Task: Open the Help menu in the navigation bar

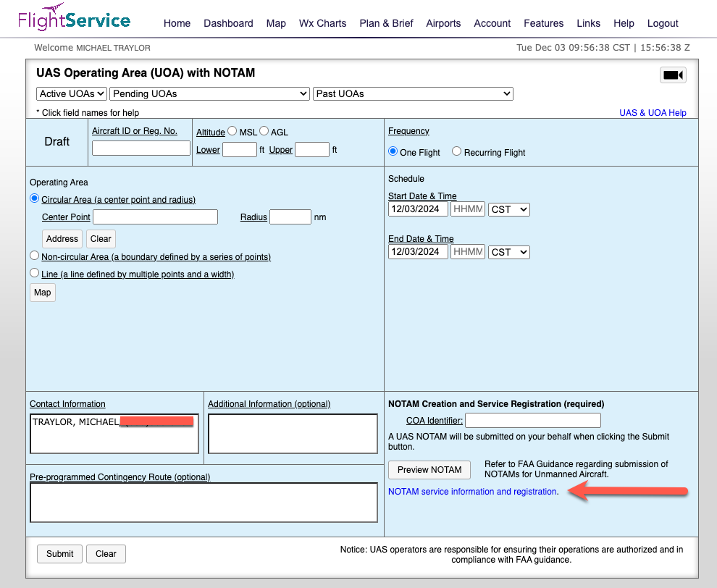Action: point(624,23)
